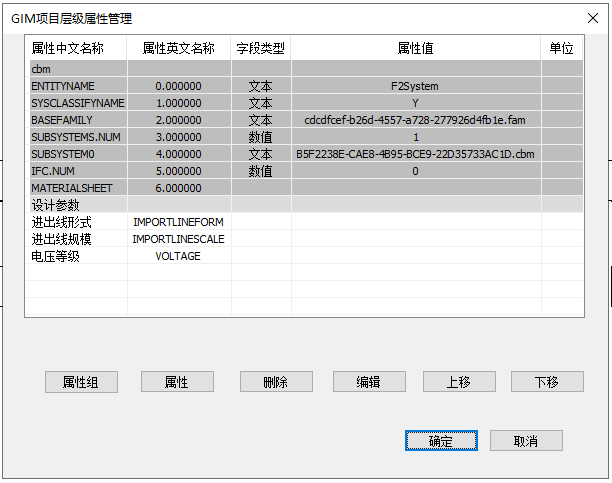612x483 pixels.
Task: Click the B5F2238E .cbm value cell
Action: [x=416, y=154]
